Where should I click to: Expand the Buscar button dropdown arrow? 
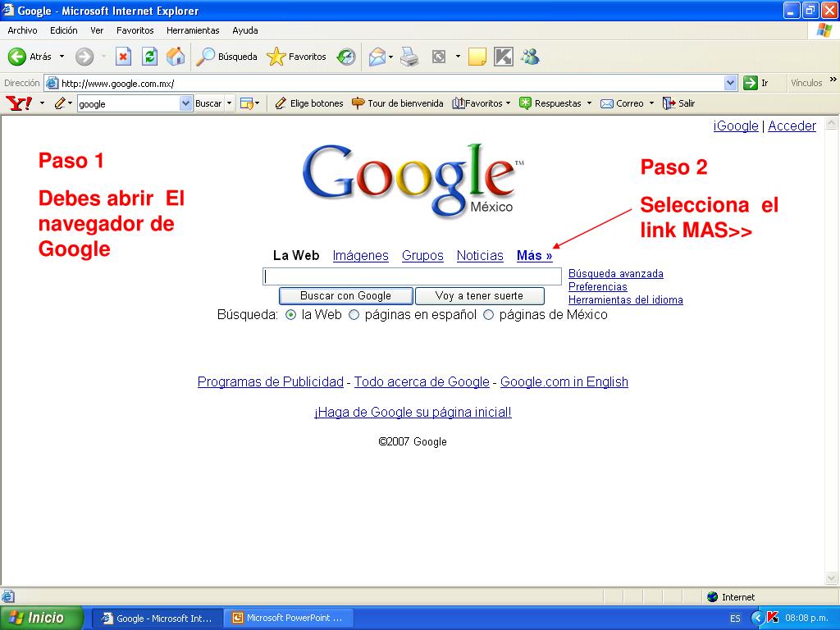click(x=230, y=103)
